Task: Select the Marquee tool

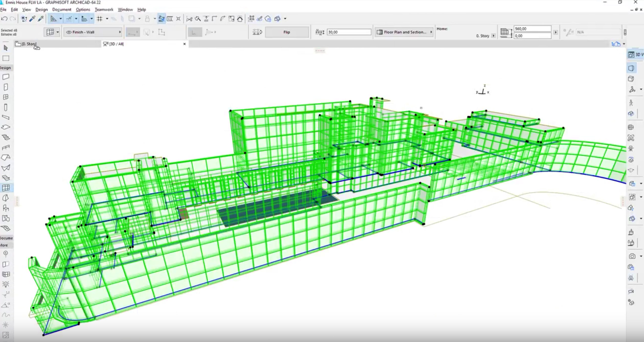Action: point(6,58)
